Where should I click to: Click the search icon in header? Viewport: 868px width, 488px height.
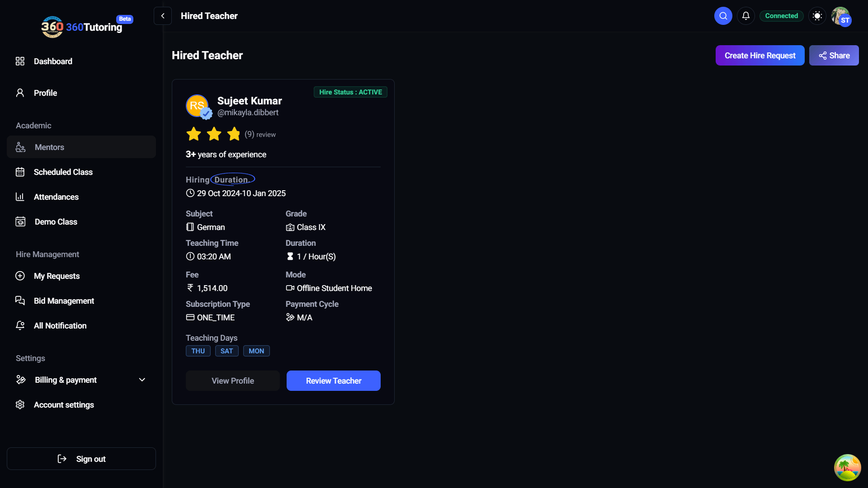pyautogui.click(x=723, y=16)
